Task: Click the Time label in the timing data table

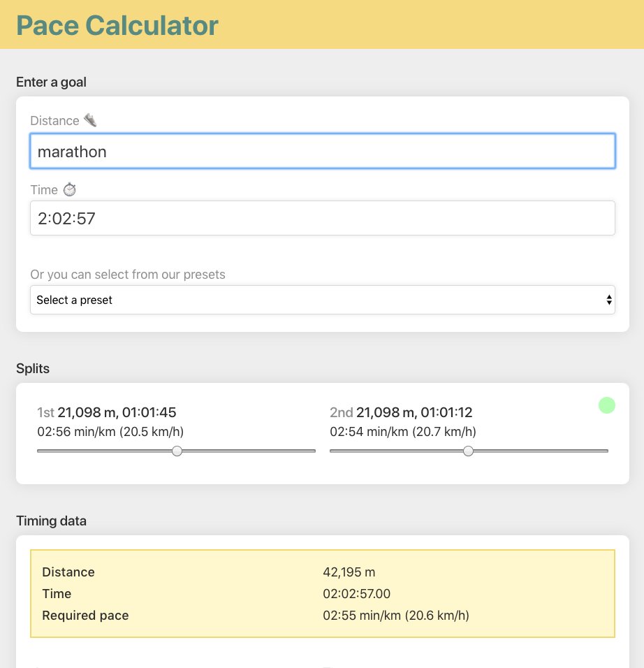Action: pyautogui.click(x=57, y=594)
